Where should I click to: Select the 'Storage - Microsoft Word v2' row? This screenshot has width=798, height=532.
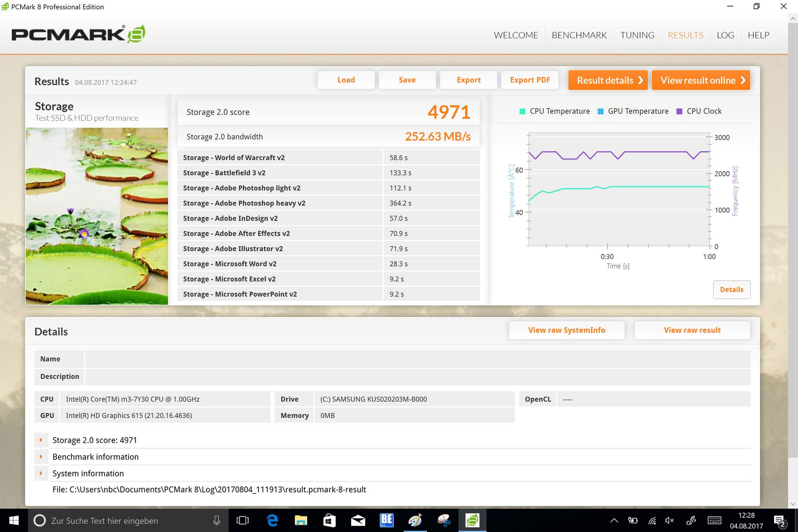click(x=329, y=264)
